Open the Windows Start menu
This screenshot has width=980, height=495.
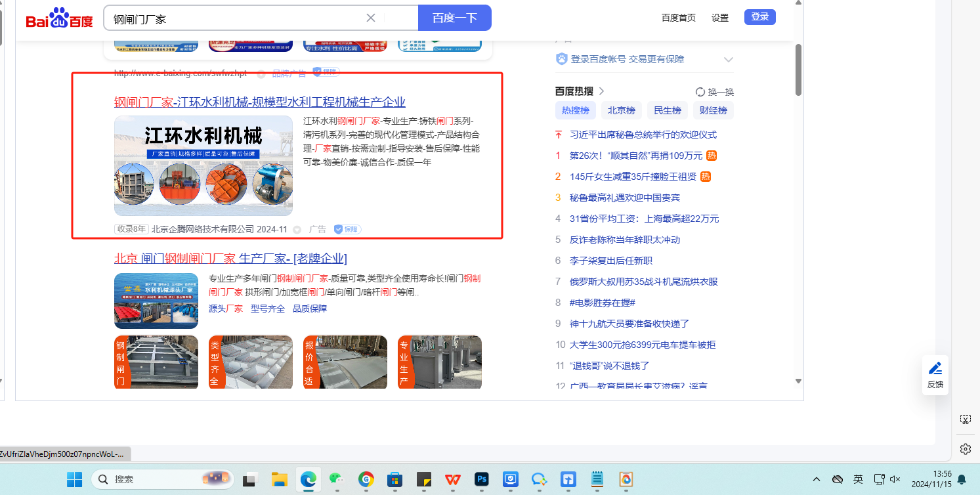tap(75, 480)
